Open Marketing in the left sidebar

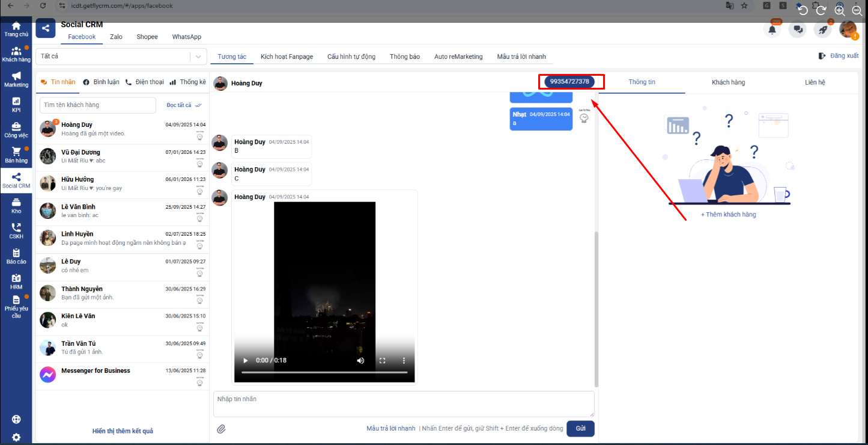(x=16, y=79)
